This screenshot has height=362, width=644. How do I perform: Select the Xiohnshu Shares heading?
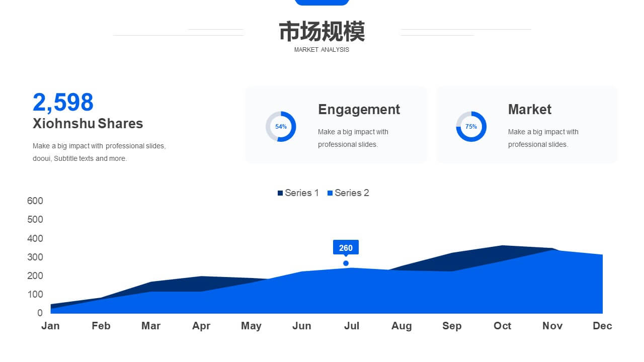click(88, 124)
